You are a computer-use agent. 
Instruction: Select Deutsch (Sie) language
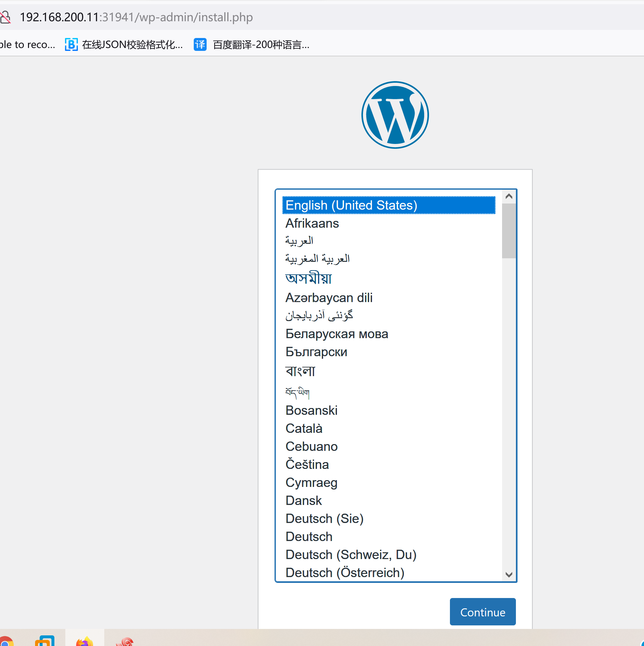(389, 518)
